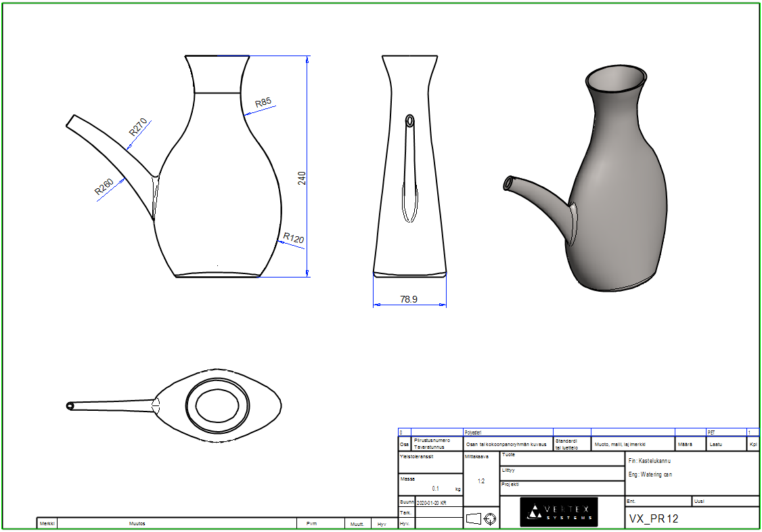Click the oval opening in top view
Screen dimensions: 762x532
[217, 405]
